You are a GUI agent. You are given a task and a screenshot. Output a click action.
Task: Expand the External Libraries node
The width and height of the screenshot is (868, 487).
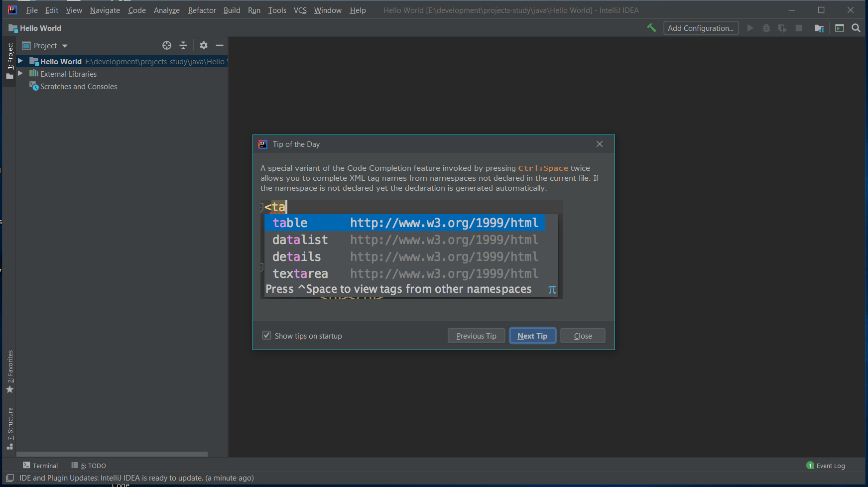point(20,73)
